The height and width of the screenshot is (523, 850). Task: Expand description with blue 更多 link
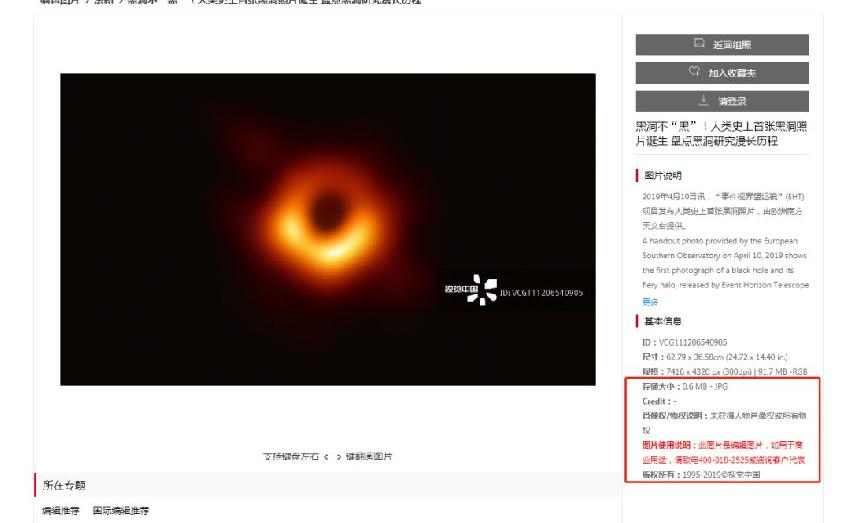(x=650, y=301)
